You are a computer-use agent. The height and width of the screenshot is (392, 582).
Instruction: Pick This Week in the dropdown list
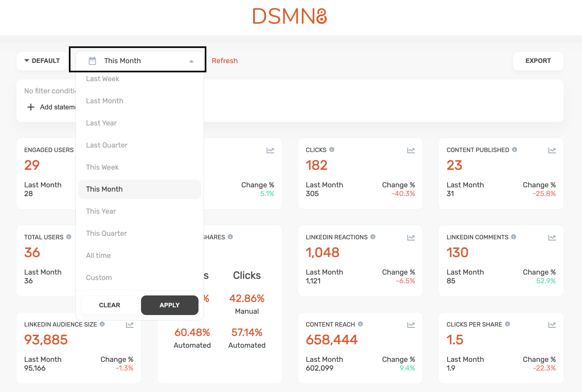point(140,167)
